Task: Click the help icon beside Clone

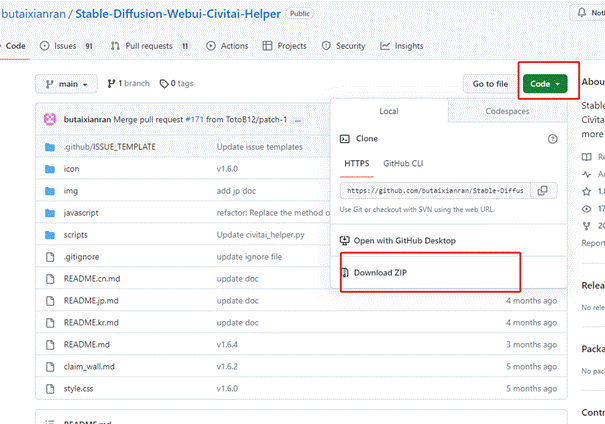Action: pos(552,140)
